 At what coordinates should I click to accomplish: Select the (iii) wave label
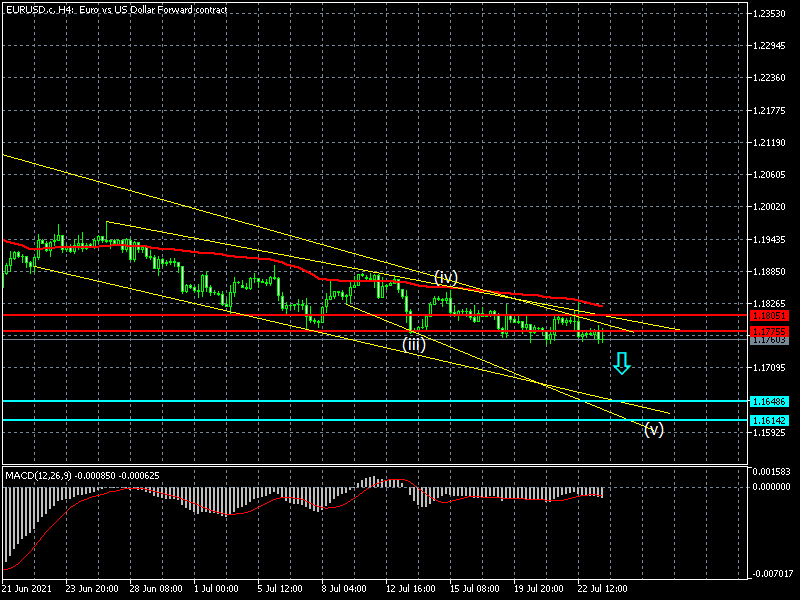(414, 344)
